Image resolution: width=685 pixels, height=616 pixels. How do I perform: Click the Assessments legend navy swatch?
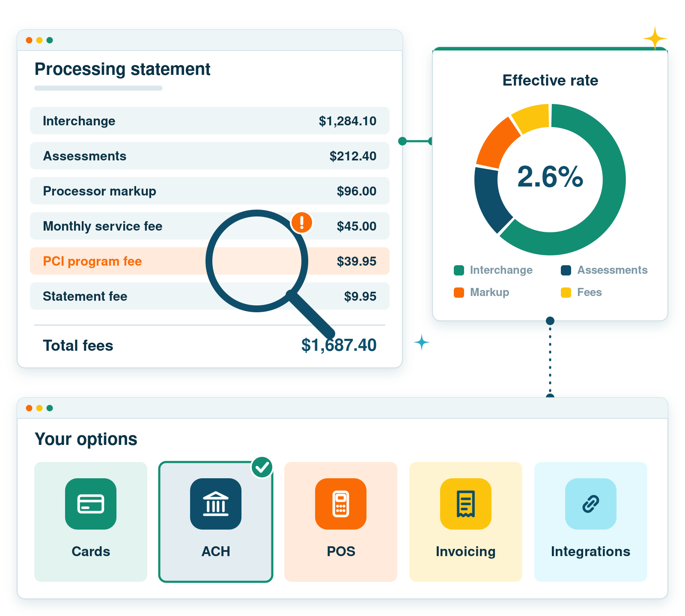(x=566, y=270)
